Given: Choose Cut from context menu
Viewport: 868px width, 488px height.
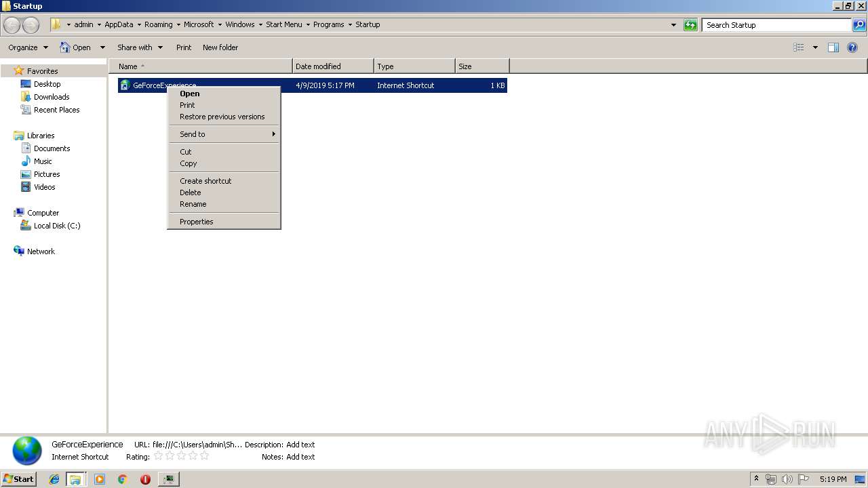Looking at the screenshot, I should pos(224,152).
